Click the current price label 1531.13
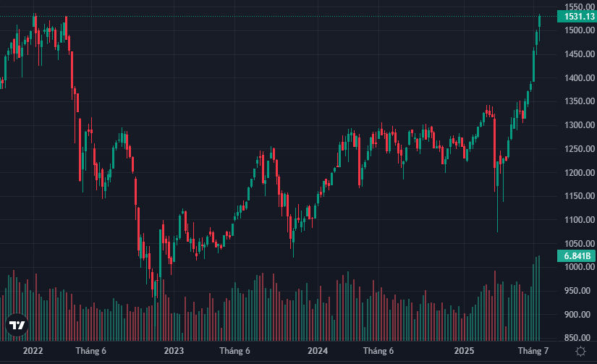This screenshot has width=597, height=364. 576,17
